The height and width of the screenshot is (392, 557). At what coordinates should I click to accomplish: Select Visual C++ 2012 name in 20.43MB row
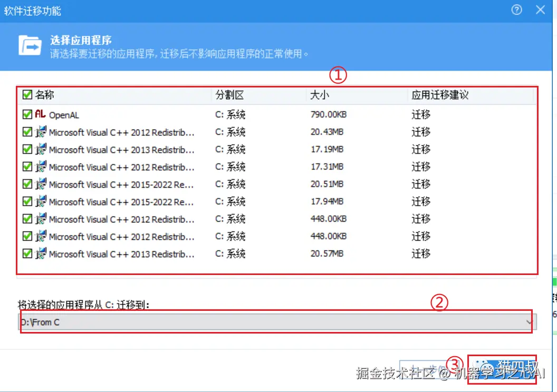click(x=121, y=132)
